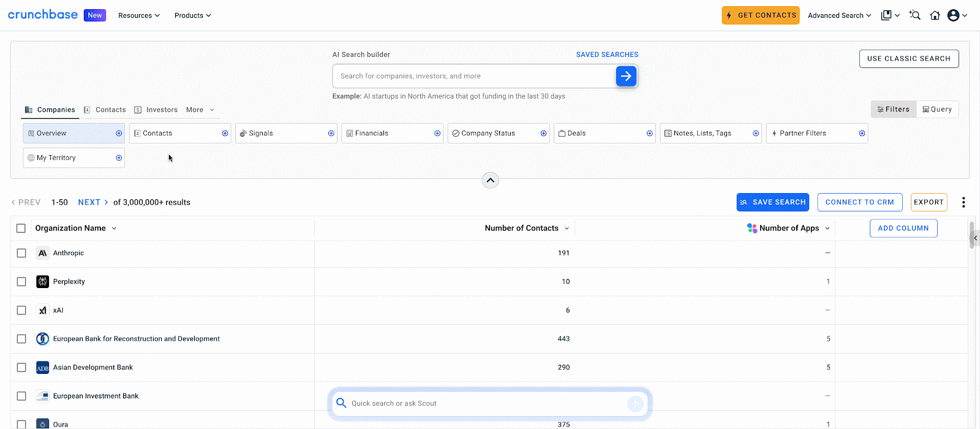
Task: Click the Export button
Action: [x=929, y=202]
